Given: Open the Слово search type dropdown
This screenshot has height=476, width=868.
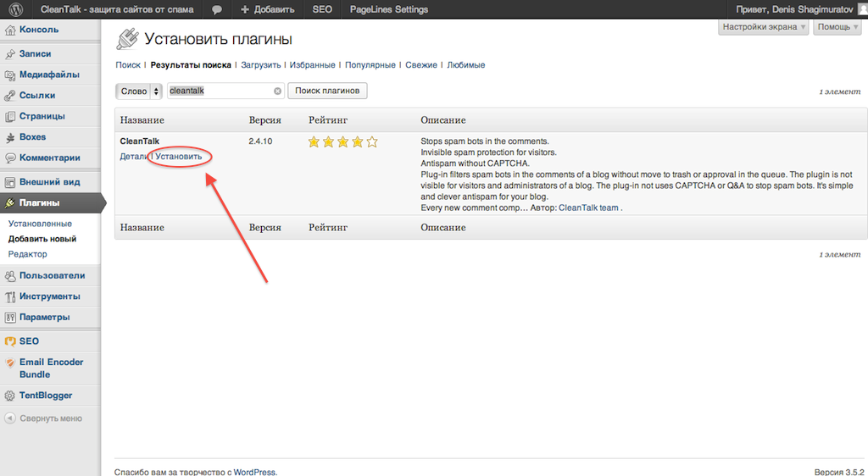Looking at the screenshot, I should coord(138,91).
